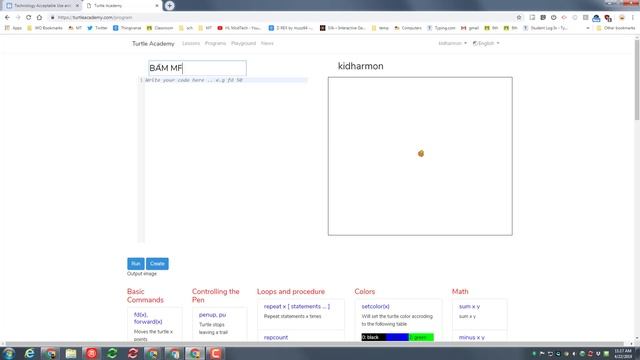The image size is (640, 360).
Task: Open the News menu item
Action: click(267, 43)
